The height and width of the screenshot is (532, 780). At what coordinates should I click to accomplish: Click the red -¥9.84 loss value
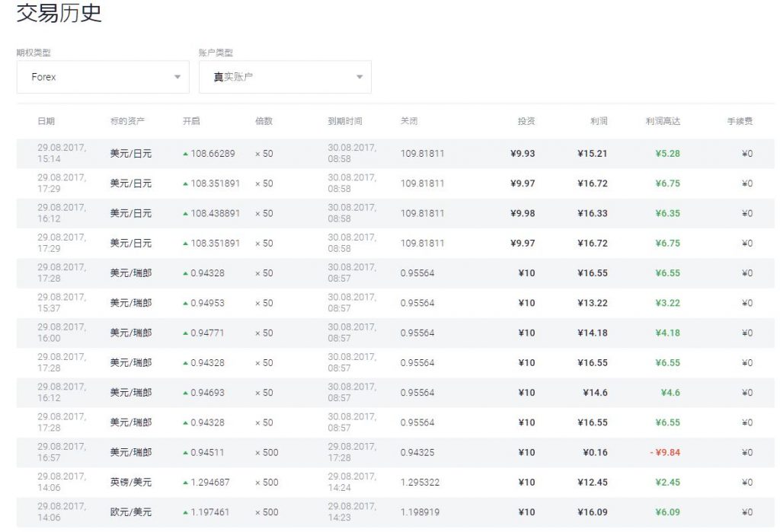click(x=665, y=453)
